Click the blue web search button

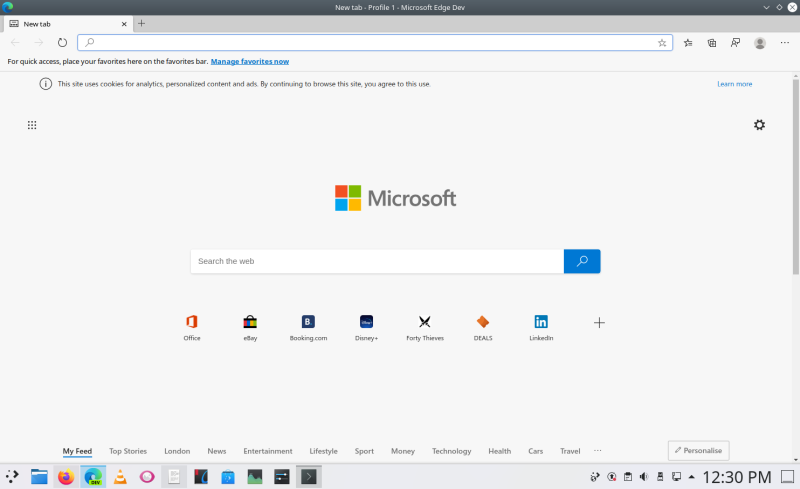582,261
